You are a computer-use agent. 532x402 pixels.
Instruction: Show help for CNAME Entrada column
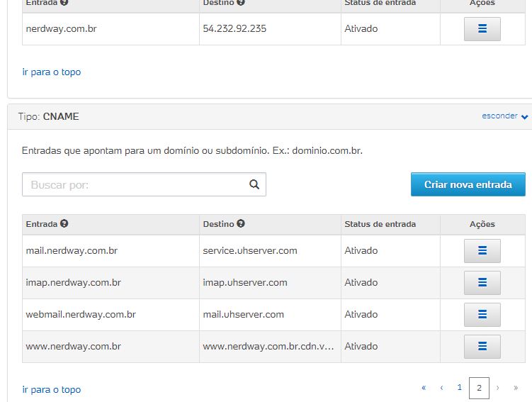tap(64, 223)
